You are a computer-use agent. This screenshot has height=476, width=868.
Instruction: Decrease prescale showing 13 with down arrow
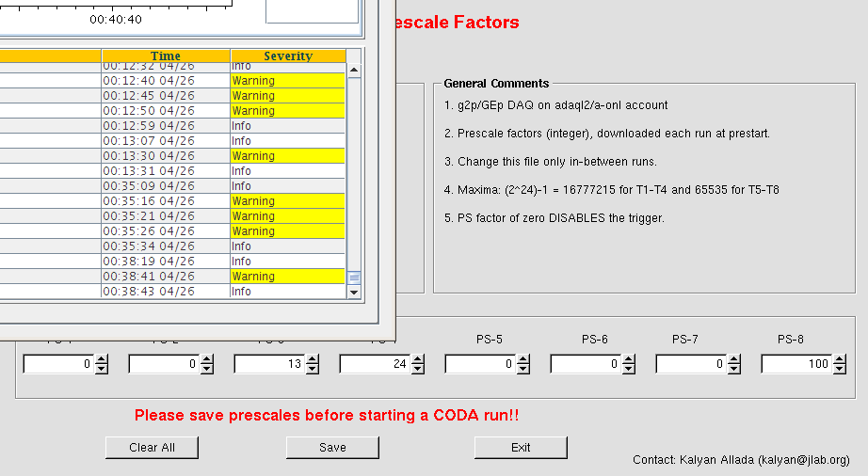(x=313, y=369)
